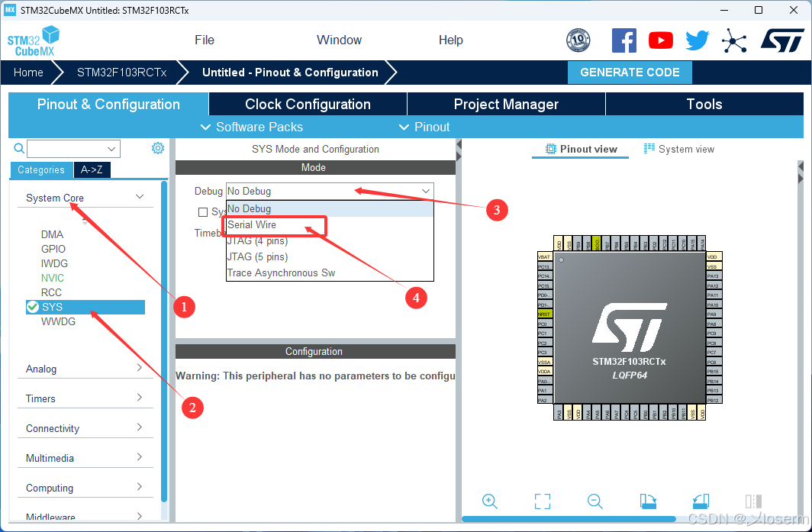Switch to Tools tab

pyautogui.click(x=704, y=104)
